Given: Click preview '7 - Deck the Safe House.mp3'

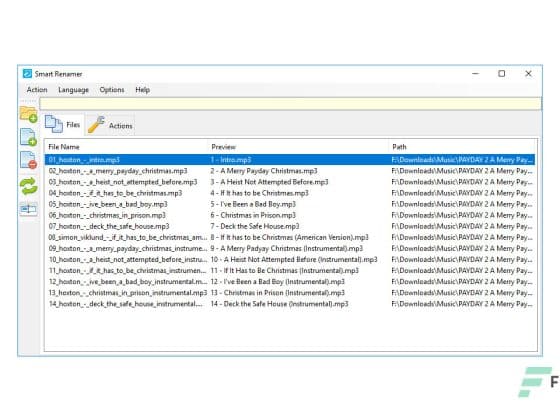Looking at the screenshot, I should [x=255, y=226].
